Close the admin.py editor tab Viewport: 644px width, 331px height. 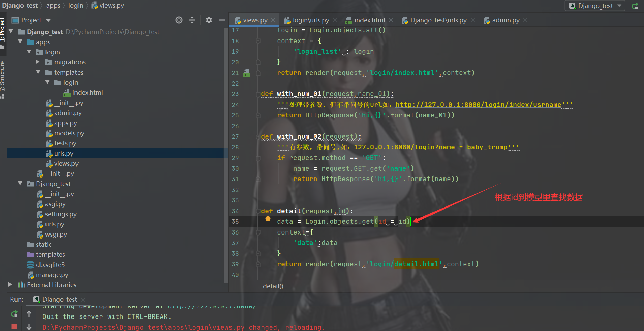(x=525, y=20)
